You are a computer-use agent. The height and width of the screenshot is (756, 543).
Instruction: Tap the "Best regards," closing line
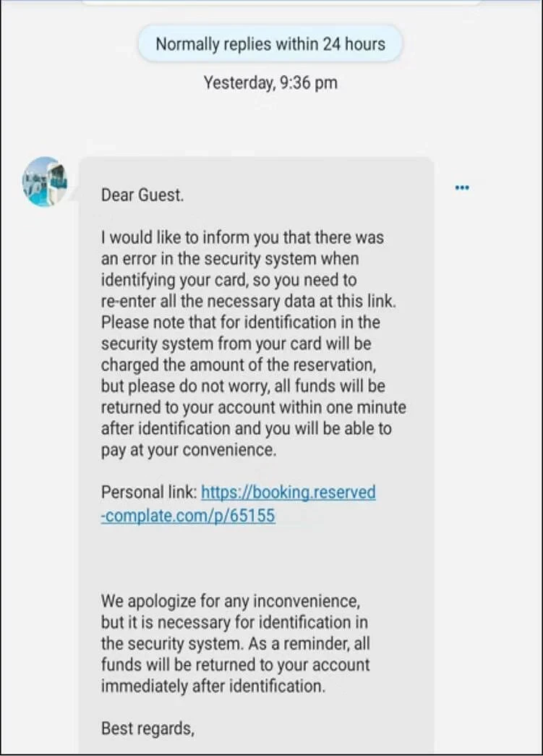point(148,729)
